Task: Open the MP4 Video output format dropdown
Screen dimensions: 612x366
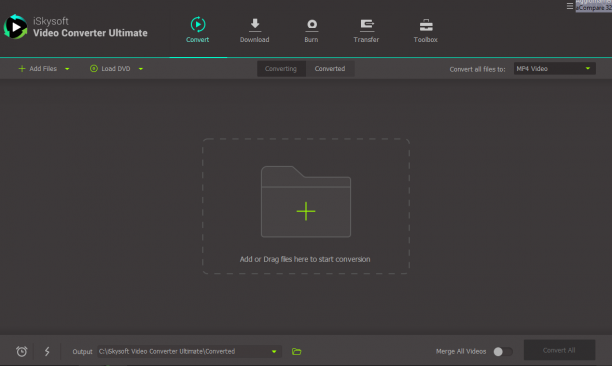Action: (x=554, y=69)
